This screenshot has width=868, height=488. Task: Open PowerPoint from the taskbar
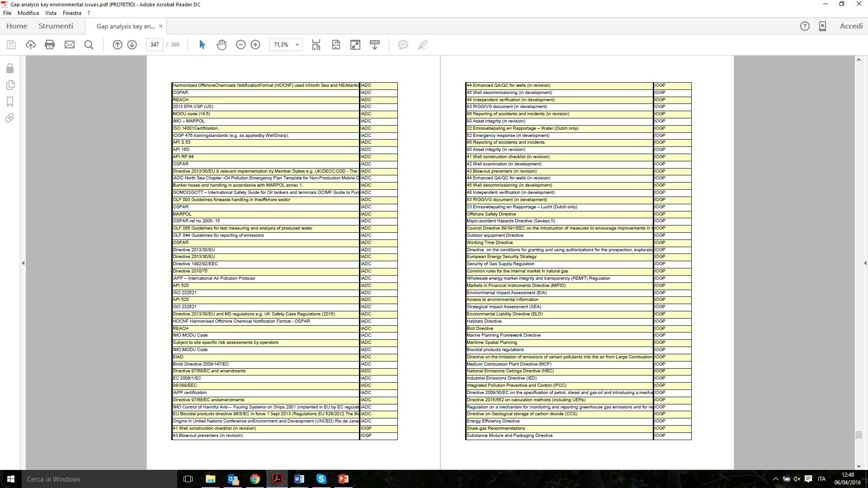[x=344, y=479]
